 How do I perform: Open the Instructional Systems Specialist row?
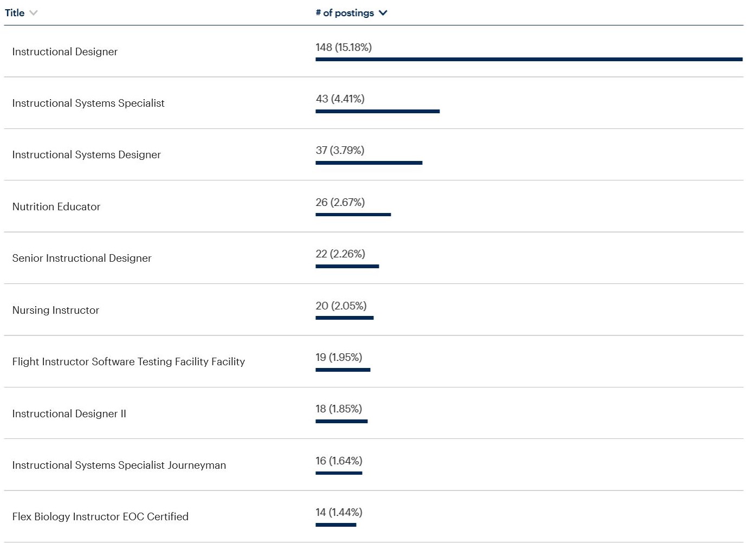coord(88,103)
